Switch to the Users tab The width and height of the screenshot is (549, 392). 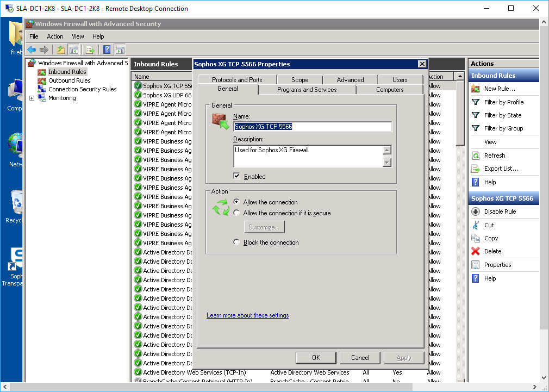point(400,79)
